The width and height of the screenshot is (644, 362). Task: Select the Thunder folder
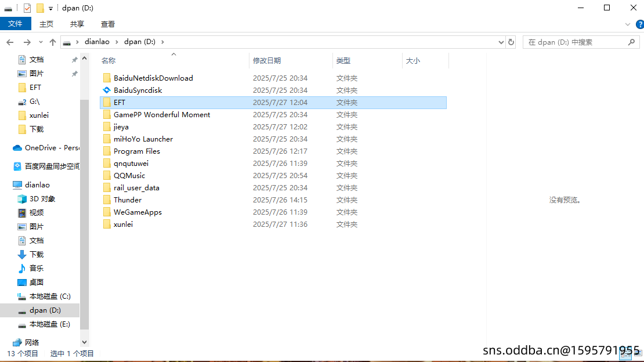[273, 200]
